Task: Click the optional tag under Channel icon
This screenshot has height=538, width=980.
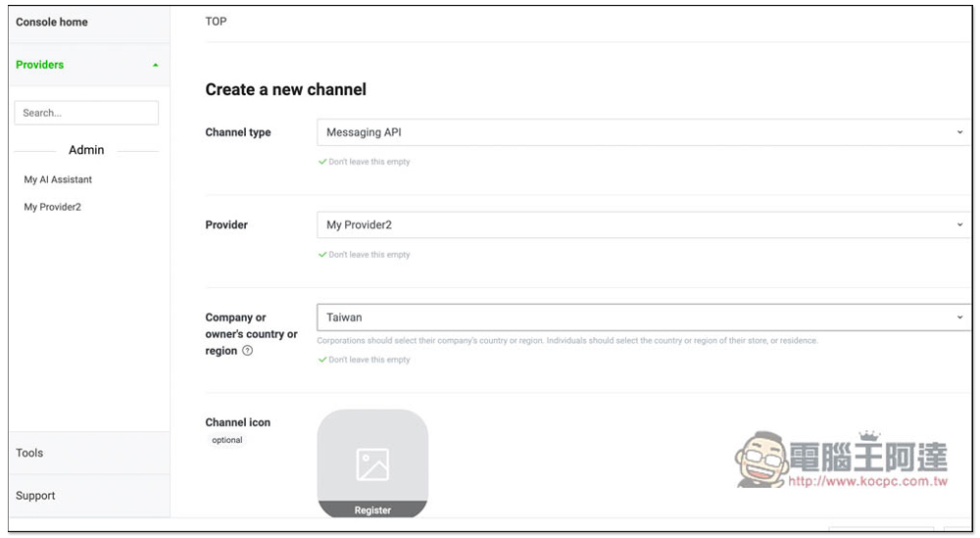Action: (x=227, y=440)
